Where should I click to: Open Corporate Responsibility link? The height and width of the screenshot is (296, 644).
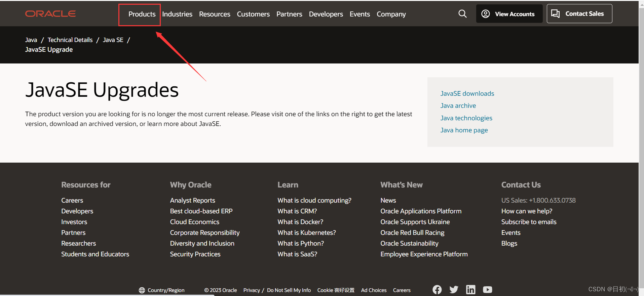click(x=205, y=232)
